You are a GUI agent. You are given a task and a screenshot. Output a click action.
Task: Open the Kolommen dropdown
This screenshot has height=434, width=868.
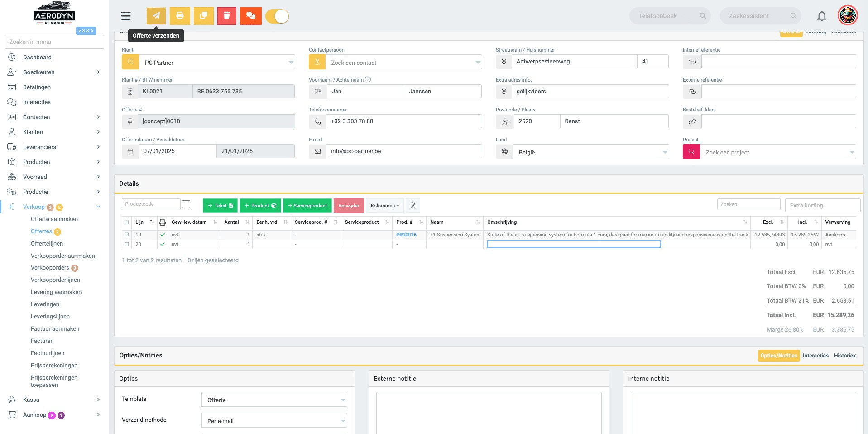tap(385, 206)
